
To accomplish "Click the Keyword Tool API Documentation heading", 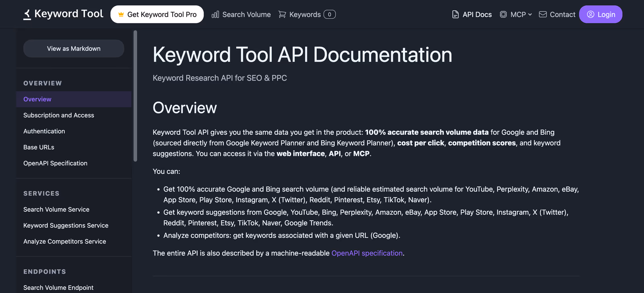I will coord(302,55).
